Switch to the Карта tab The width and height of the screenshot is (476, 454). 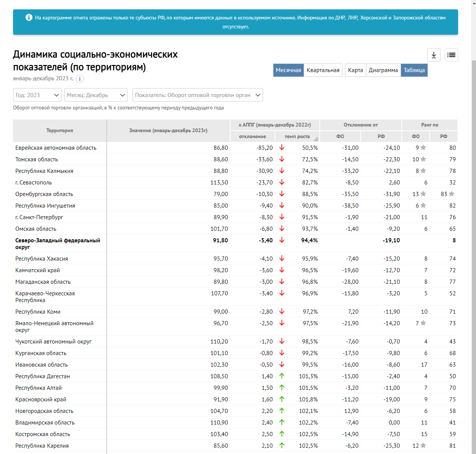tap(355, 70)
